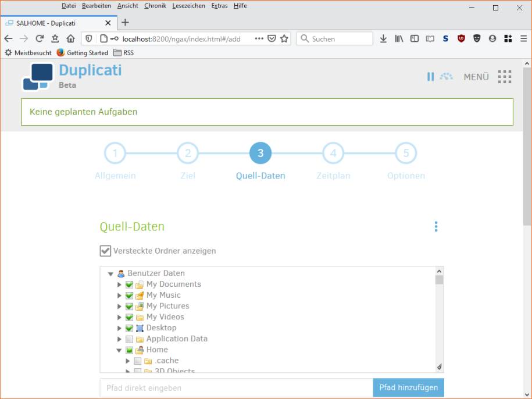
Task: Open the Ansicht menu
Action: (127, 6)
